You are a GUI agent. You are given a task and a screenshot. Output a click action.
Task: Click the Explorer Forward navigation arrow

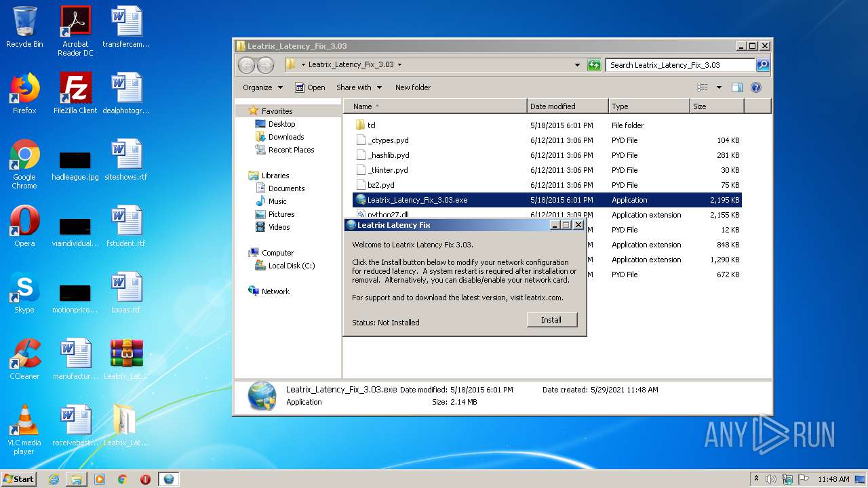(x=265, y=65)
